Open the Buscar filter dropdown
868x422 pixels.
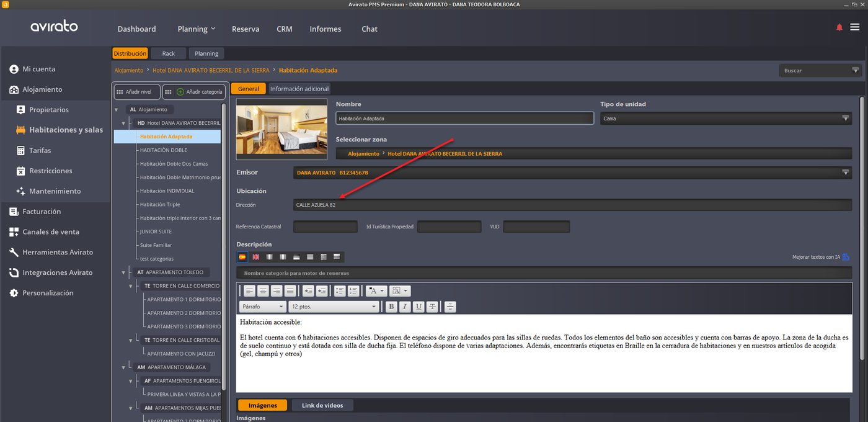pos(856,70)
